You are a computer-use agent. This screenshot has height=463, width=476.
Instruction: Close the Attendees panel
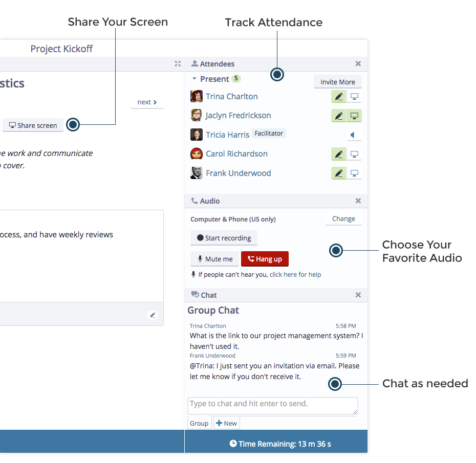(x=358, y=63)
